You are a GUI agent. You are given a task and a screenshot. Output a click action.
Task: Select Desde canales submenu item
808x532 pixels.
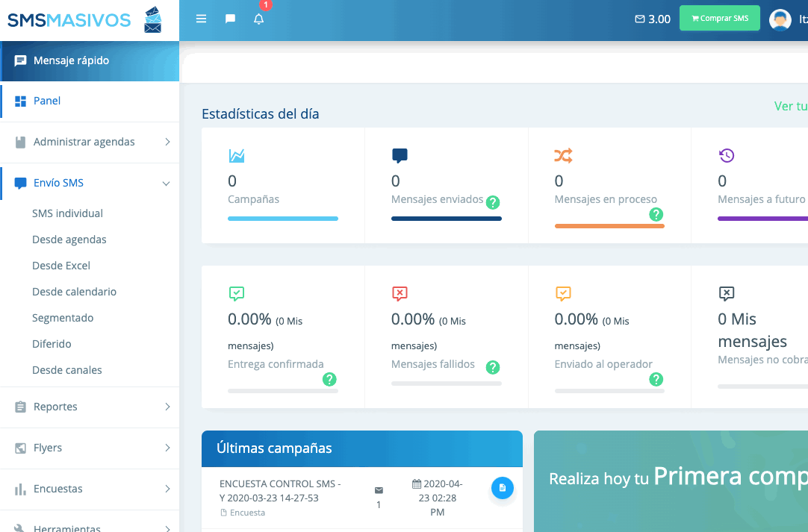coord(67,370)
